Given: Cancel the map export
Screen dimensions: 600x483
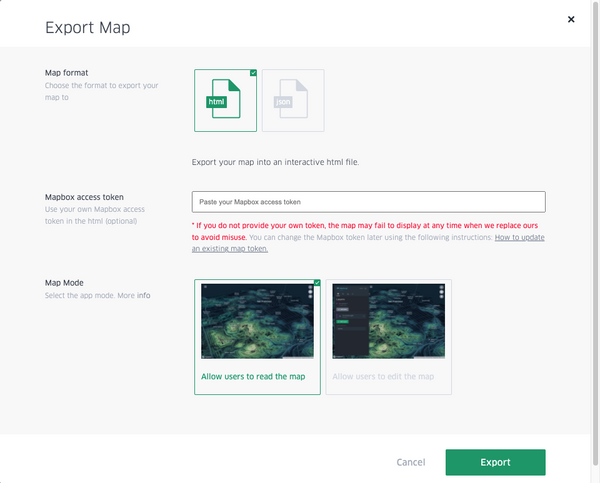Looking at the screenshot, I should point(411,462).
